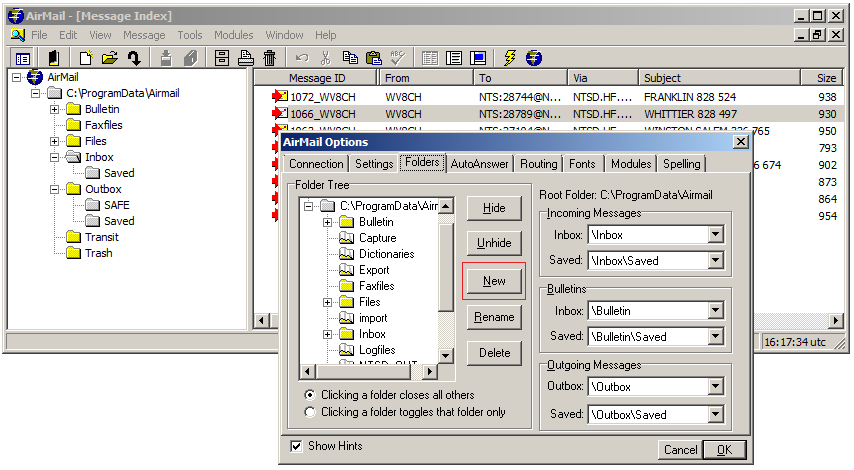
Task: Click the globe AirMail toolbar icon
Action: tap(534, 58)
